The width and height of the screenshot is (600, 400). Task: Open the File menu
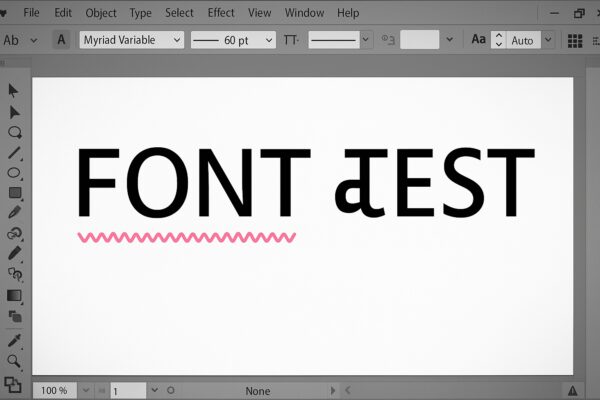coord(31,13)
